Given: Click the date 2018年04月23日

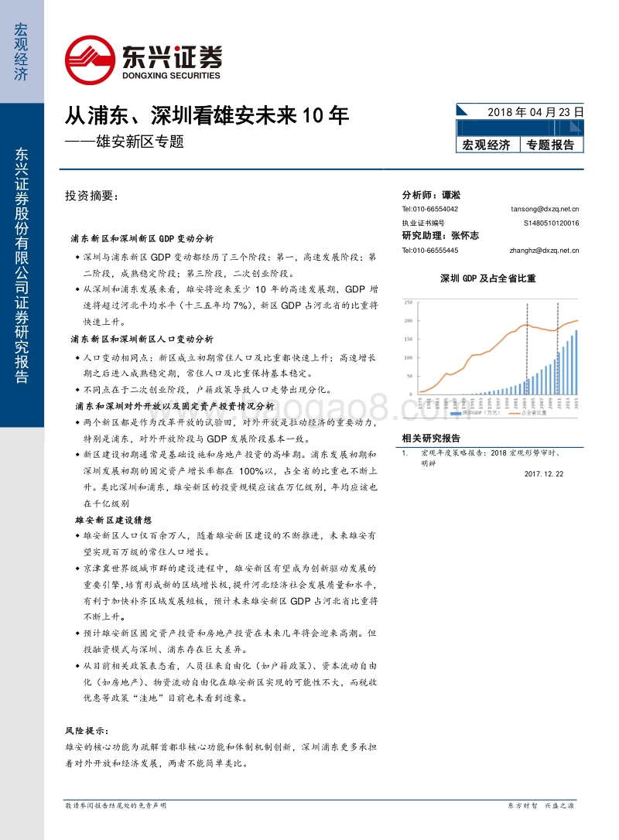Looking at the screenshot, I should click(x=535, y=112).
